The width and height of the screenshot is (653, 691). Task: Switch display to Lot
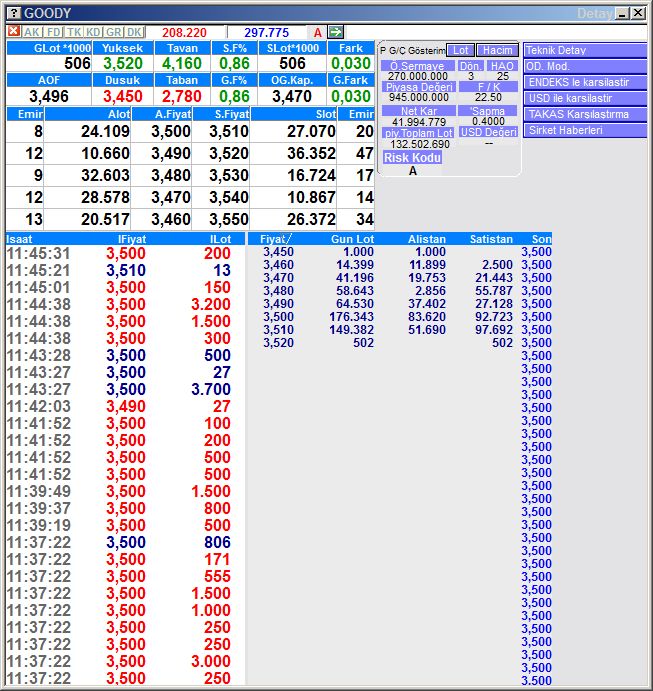[x=460, y=50]
